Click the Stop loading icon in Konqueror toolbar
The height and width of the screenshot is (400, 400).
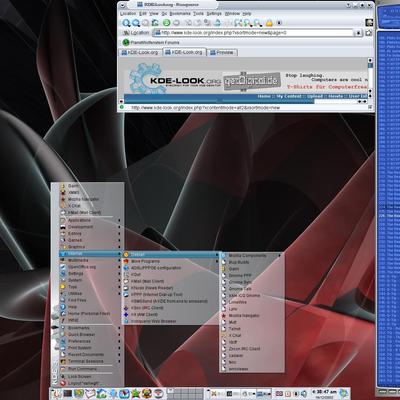click(x=176, y=23)
